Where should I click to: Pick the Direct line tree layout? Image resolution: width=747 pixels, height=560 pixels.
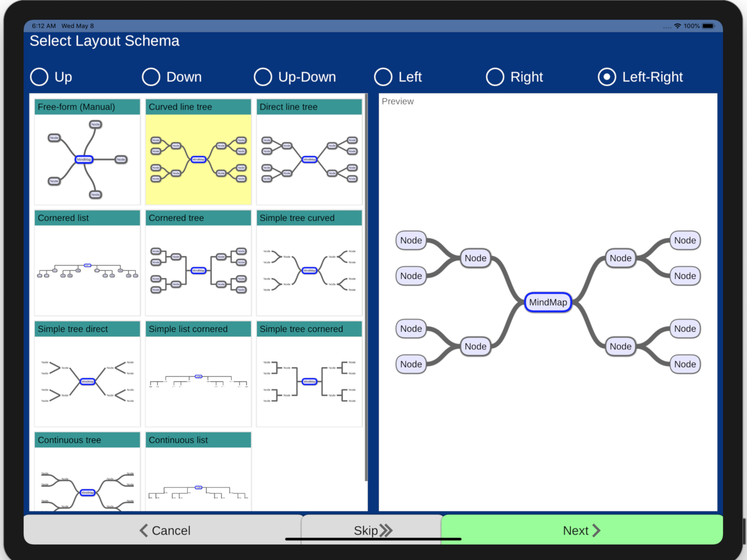[x=309, y=152]
